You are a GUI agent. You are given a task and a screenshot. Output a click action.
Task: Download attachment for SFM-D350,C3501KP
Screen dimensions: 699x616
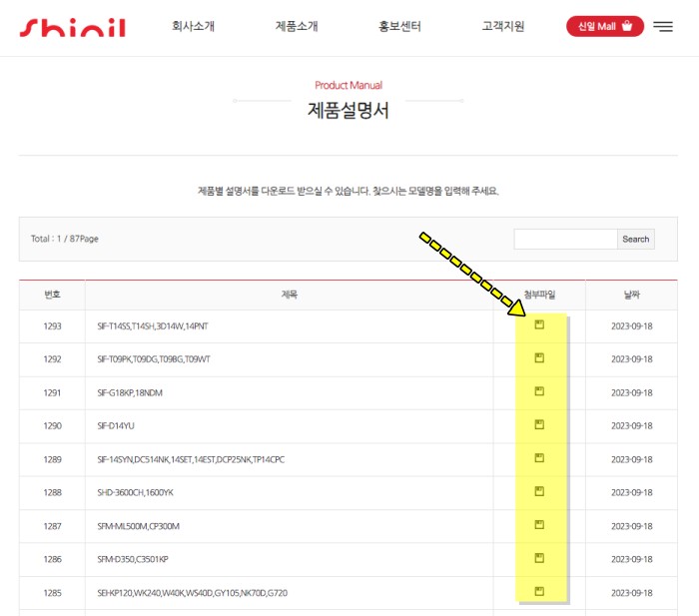click(539, 558)
